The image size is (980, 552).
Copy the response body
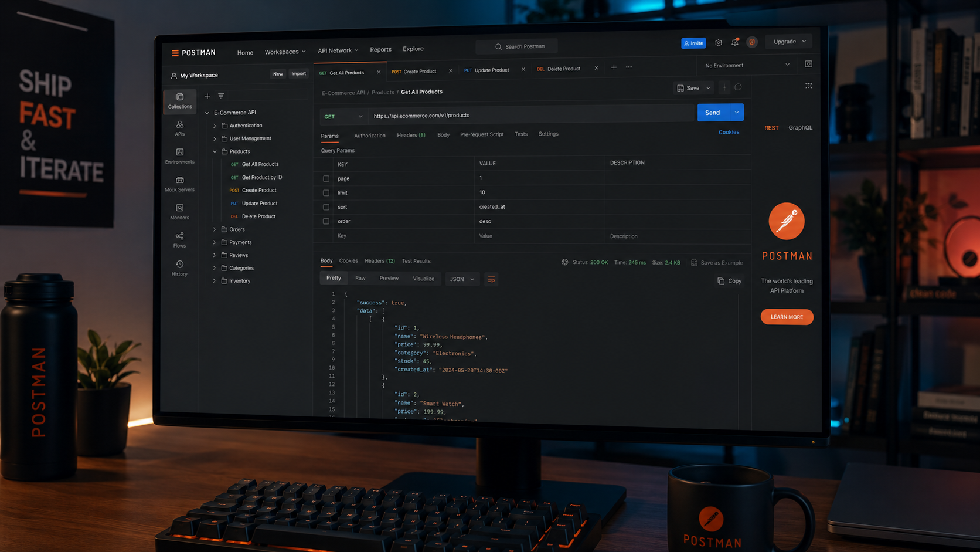pos(730,281)
